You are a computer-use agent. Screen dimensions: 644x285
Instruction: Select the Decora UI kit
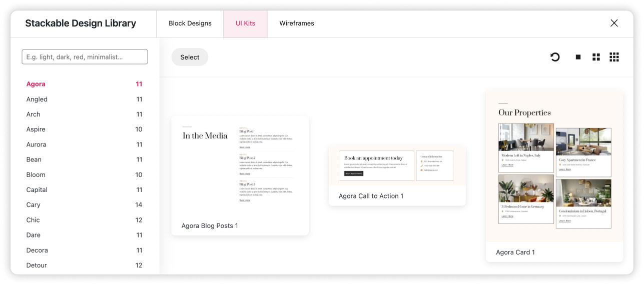85,250
